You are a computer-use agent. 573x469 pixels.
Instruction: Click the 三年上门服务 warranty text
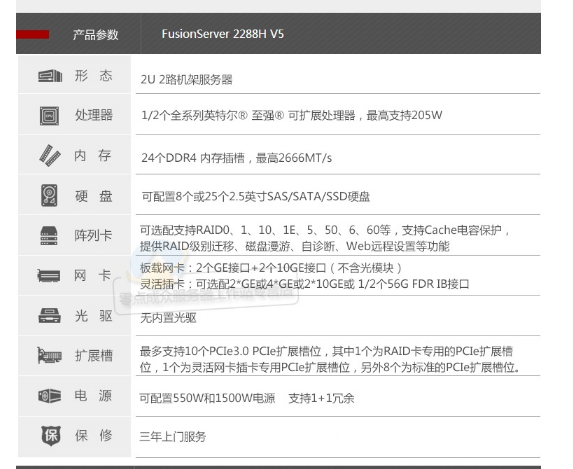(x=172, y=436)
